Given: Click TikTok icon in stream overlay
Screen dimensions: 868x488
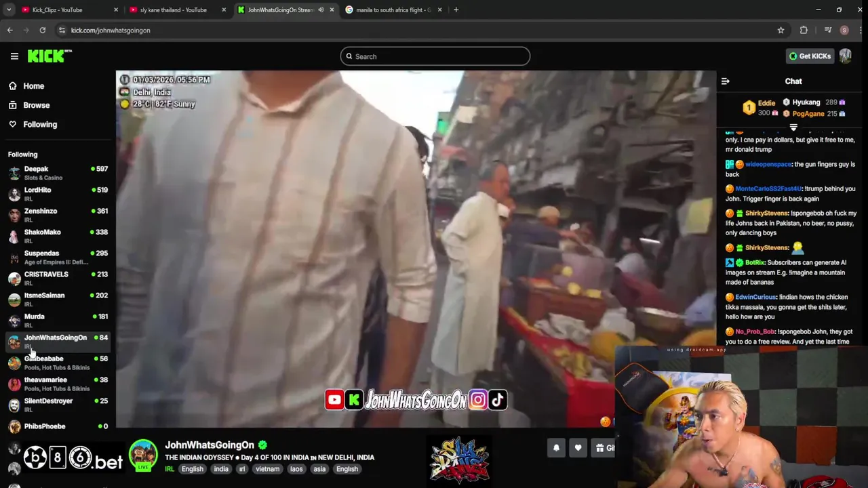Looking at the screenshot, I should (498, 400).
